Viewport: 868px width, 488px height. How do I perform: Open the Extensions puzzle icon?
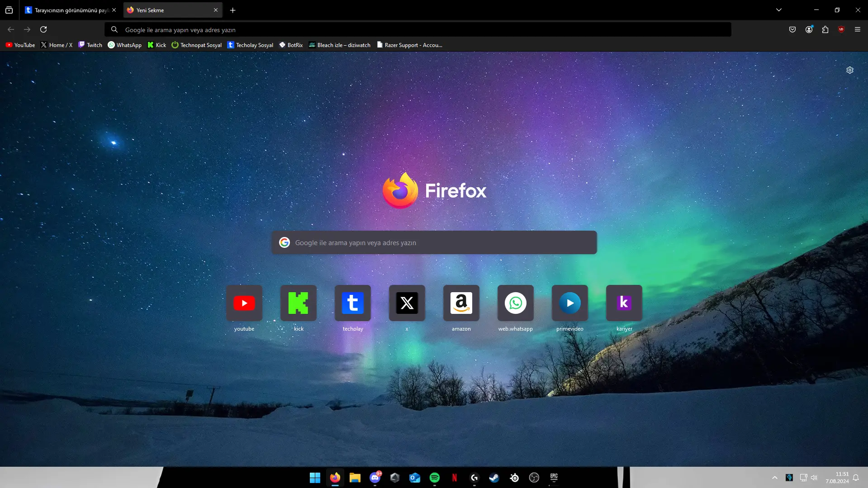pos(825,29)
